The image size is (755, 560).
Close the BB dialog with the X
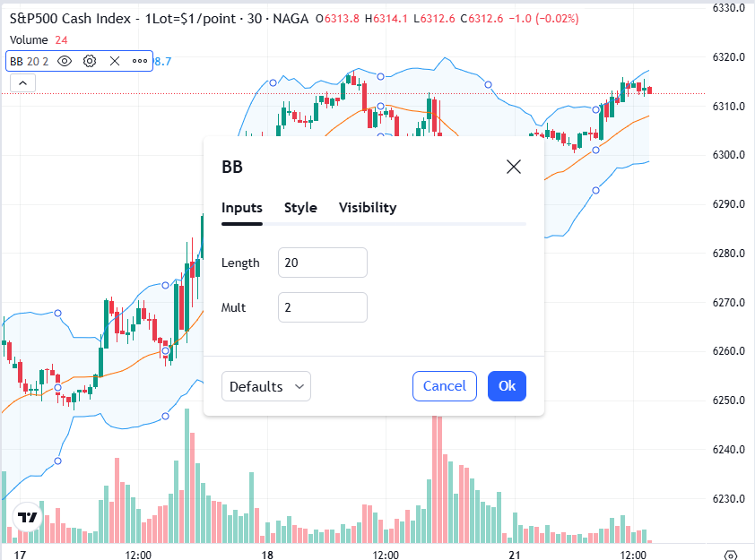(513, 167)
